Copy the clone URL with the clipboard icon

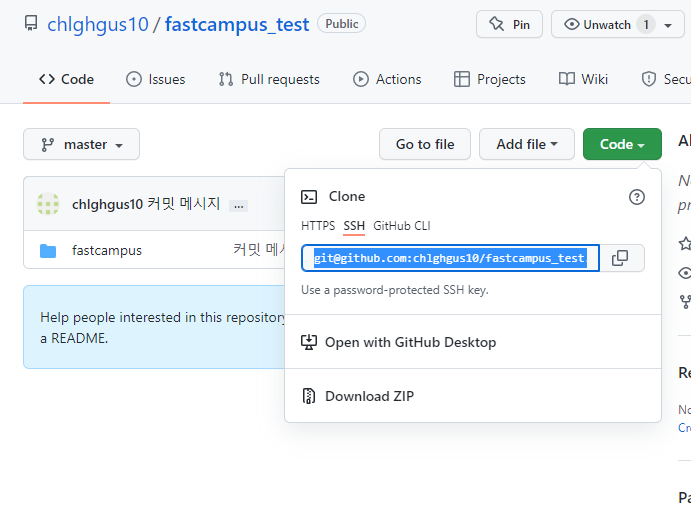[620, 258]
